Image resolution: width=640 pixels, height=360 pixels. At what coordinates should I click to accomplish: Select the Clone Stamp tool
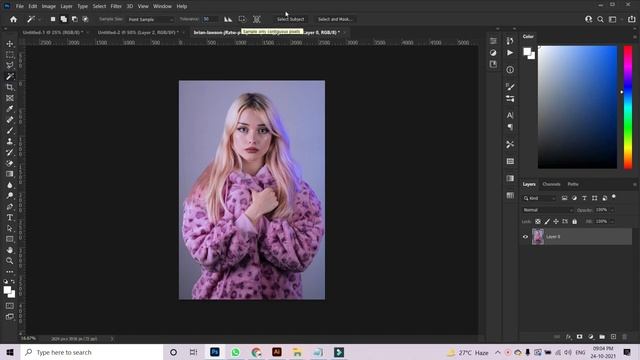(10, 142)
